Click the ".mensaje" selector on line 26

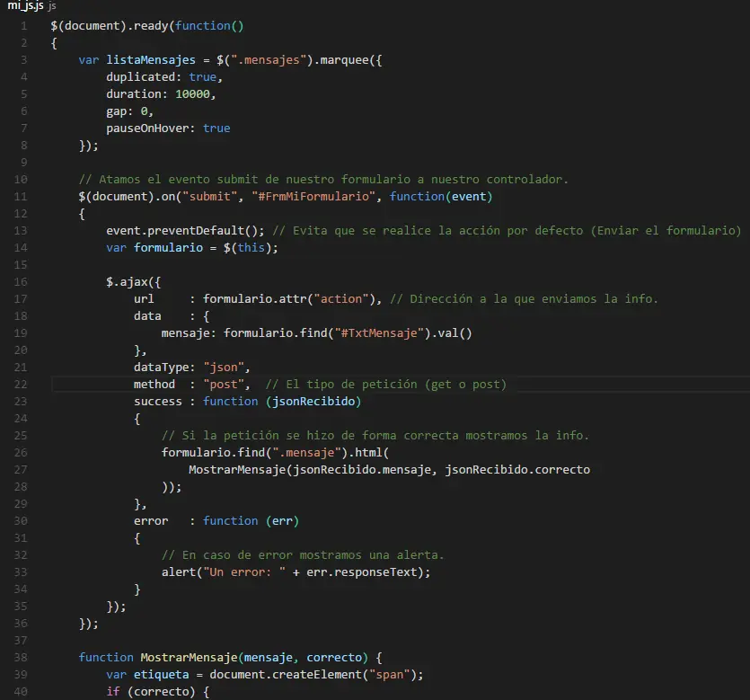306,453
